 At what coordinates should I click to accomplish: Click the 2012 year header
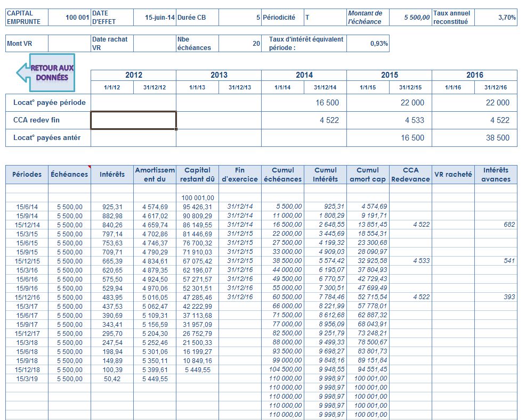pyautogui.click(x=134, y=75)
